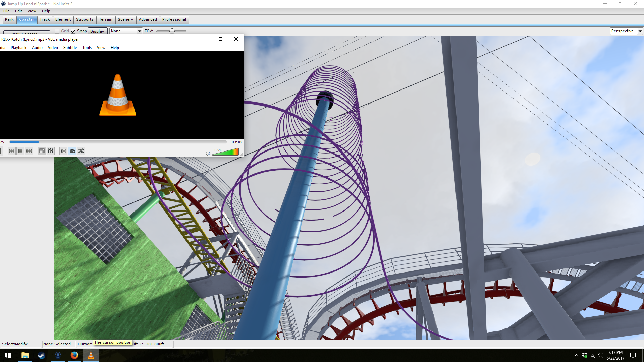Viewport: 644px width, 362px height.
Task: Enable the Grid checkbox
Action: click(x=57, y=31)
